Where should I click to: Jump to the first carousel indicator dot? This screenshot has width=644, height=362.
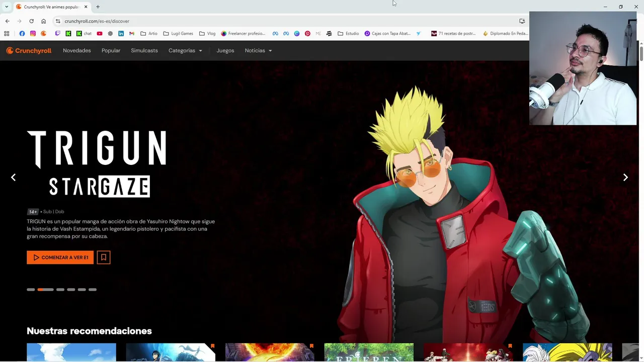click(31, 290)
